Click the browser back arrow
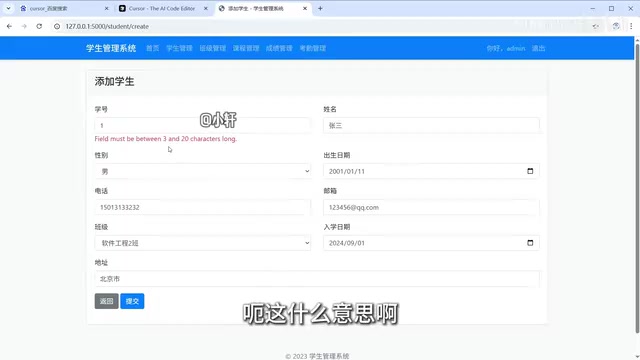The width and height of the screenshot is (640, 360). [x=9, y=26]
